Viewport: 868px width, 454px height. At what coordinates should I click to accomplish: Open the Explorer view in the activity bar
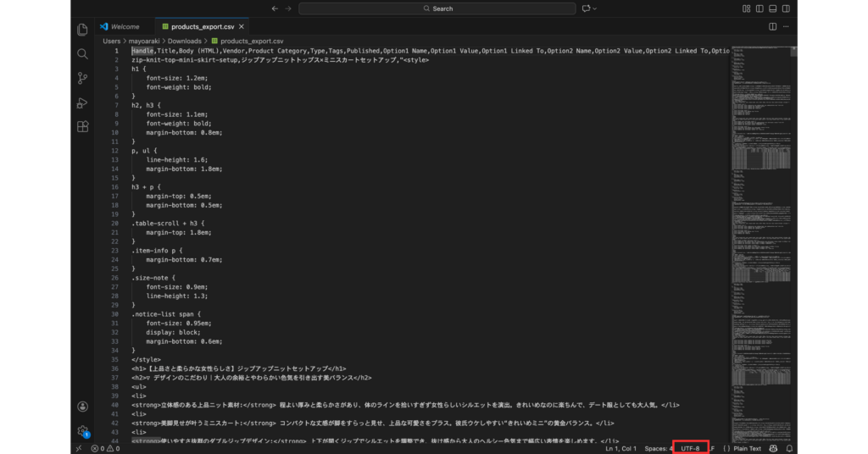click(82, 30)
